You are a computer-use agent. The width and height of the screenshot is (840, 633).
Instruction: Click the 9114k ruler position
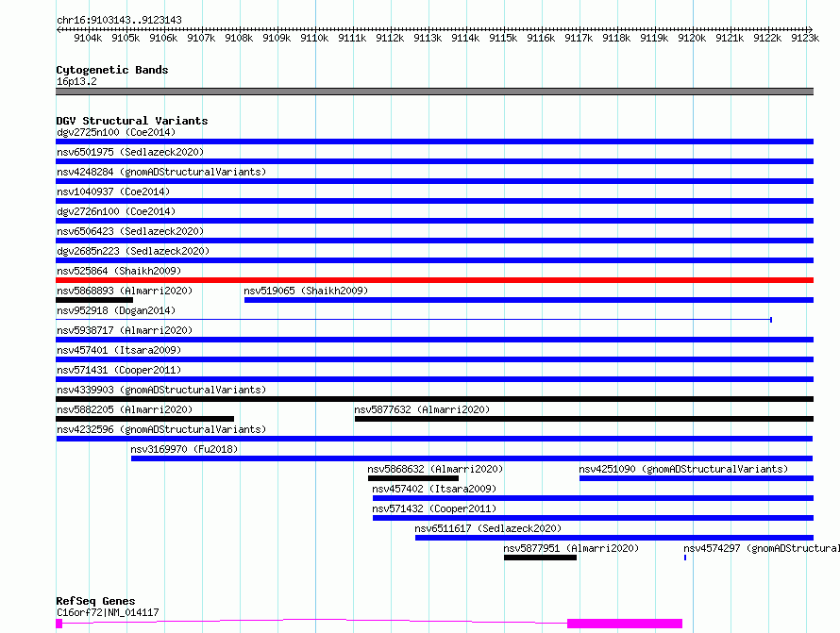465,38
